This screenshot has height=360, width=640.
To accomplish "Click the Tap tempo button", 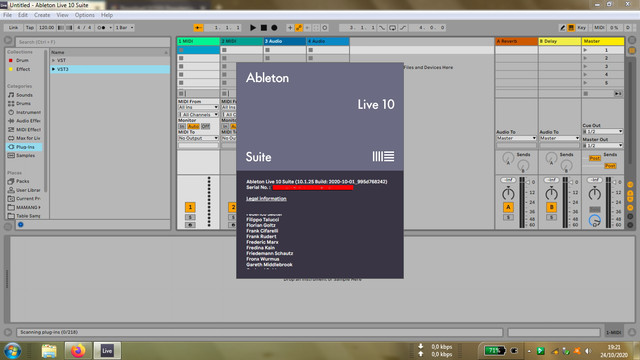I will 30,28.
